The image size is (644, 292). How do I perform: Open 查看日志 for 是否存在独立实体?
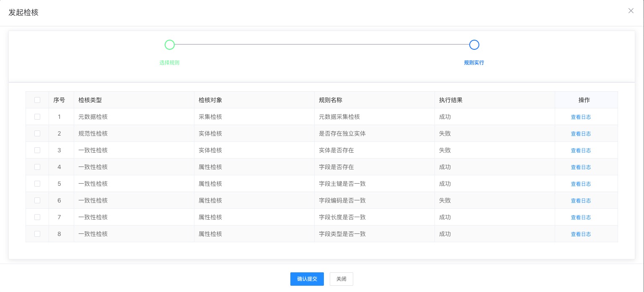click(581, 133)
